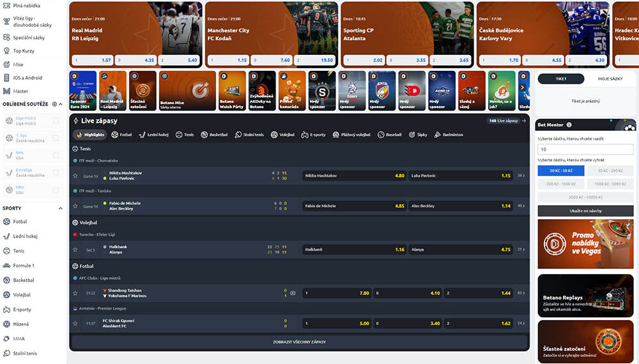This screenshot has height=364, width=639.
Task: Open Lední hokej in sidebar
Action: pyautogui.click(x=25, y=236)
